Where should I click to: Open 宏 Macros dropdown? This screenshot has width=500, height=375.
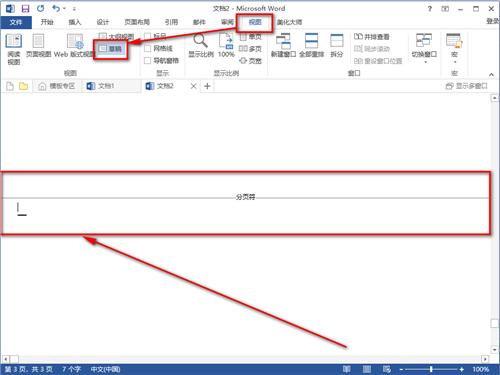[x=454, y=49]
